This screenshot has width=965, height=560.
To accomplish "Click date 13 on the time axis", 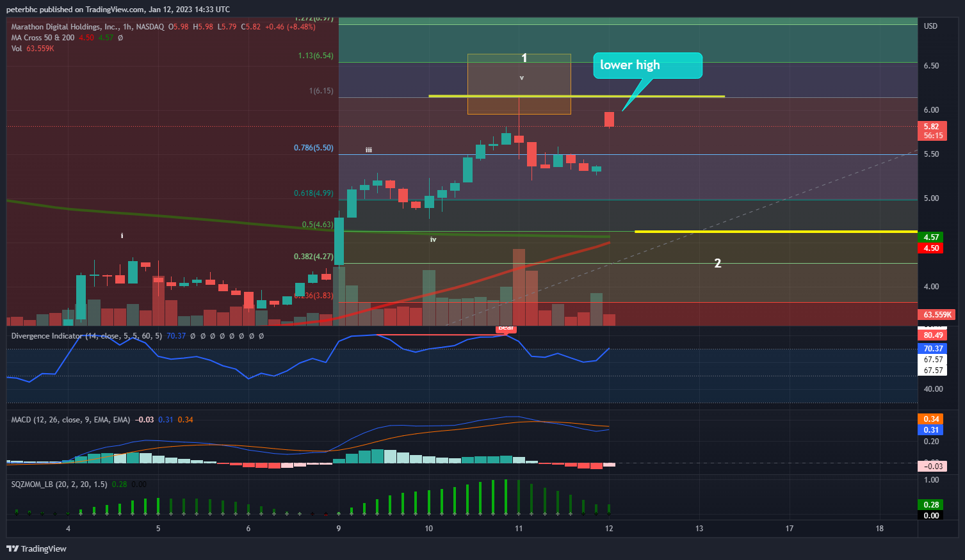I will coord(699,529).
